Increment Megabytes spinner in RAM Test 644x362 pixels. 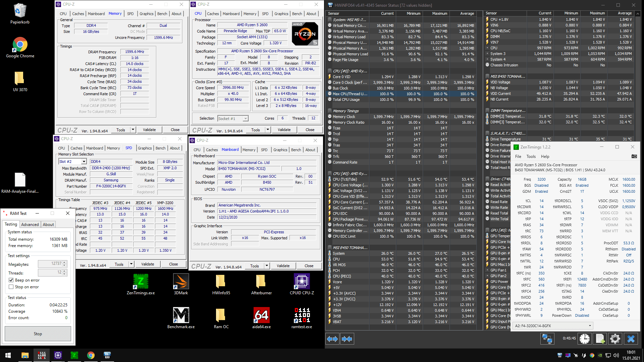point(65,262)
